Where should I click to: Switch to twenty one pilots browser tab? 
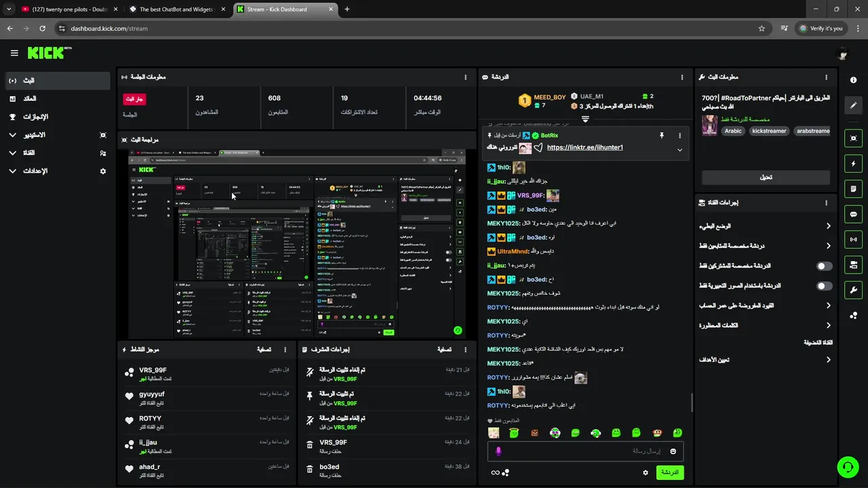(x=71, y=9)
